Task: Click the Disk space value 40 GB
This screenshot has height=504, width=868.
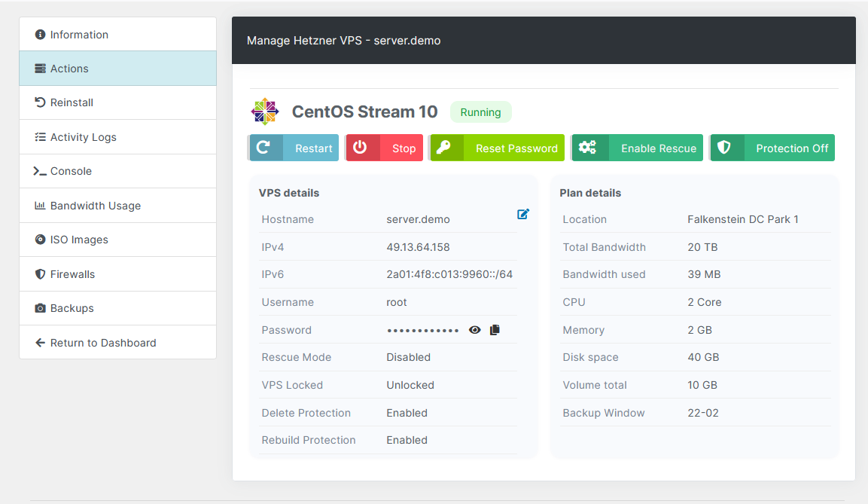Action: coord(704,357)
